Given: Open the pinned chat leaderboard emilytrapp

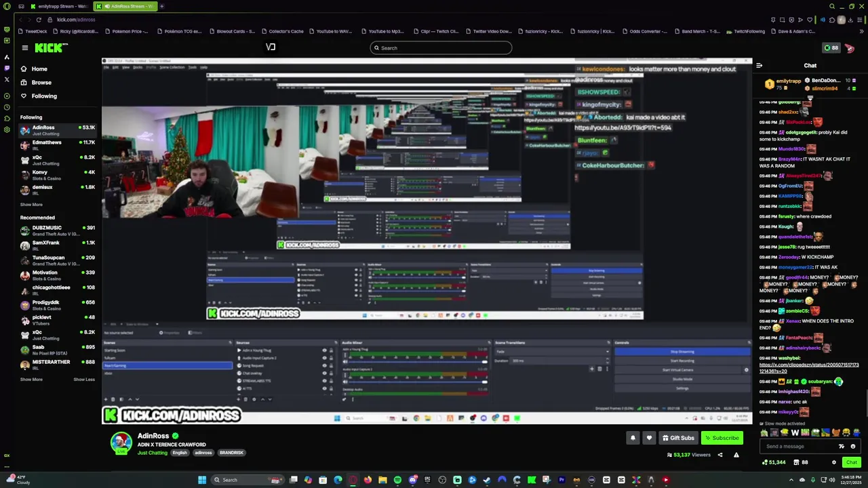Looking at the screenshot, I should click(784, 84).
